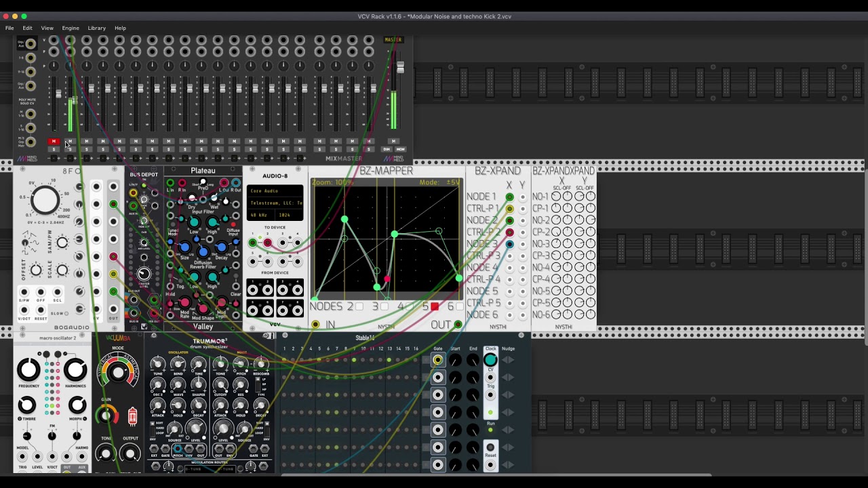Click Macro Oscillator 2 FREQUENCY knob
The width and height of the screenshot is (868, 488).
(x=28, y=370)
